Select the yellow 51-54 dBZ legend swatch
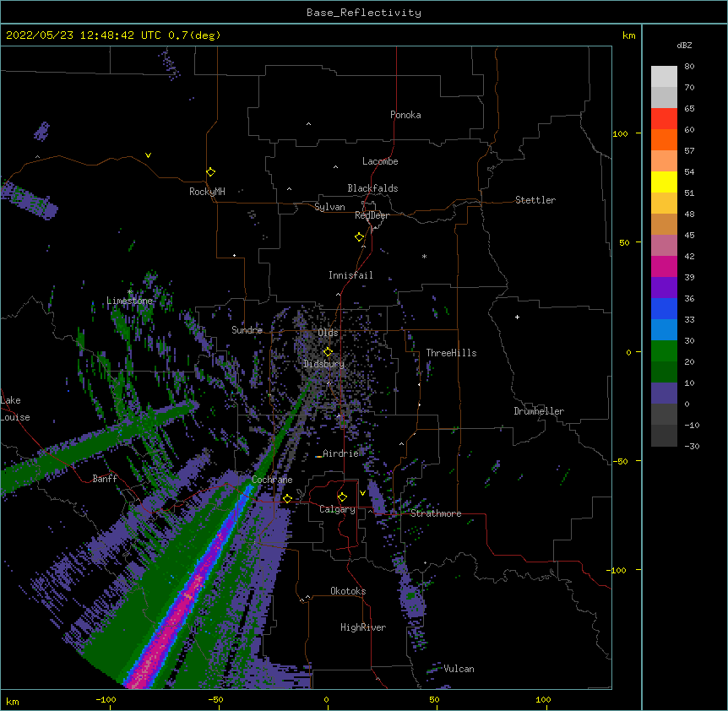Viewport: 728px width, 711px height. [664, 182]
